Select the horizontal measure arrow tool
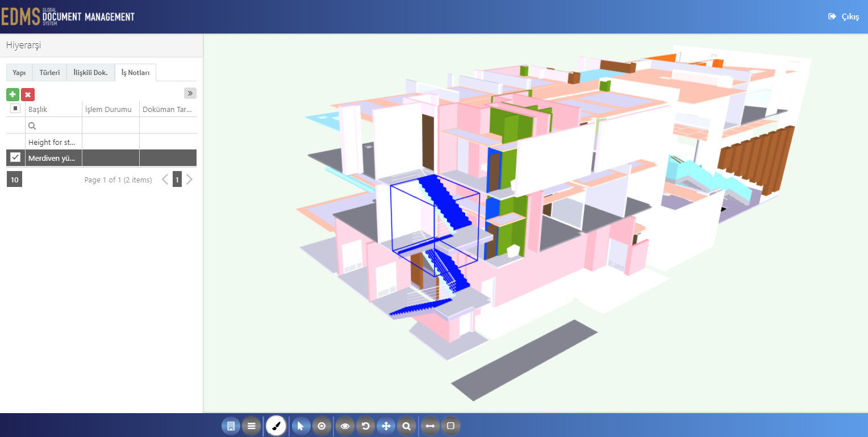This screenshot has width=868, height=437. (430, 426)
